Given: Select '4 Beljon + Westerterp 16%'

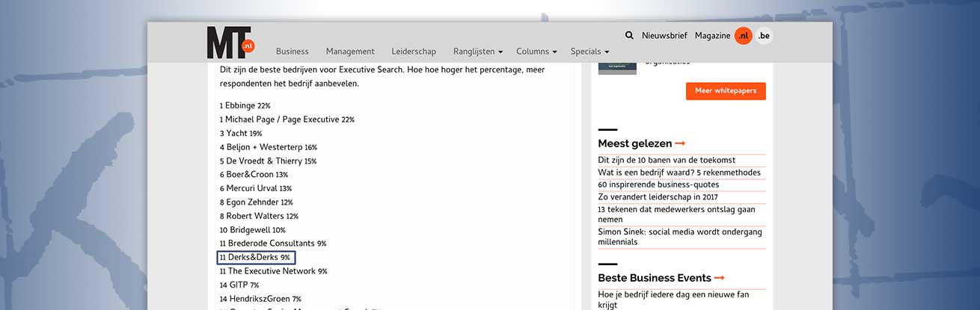Looking at the screenshot, I should coord(269,147).
